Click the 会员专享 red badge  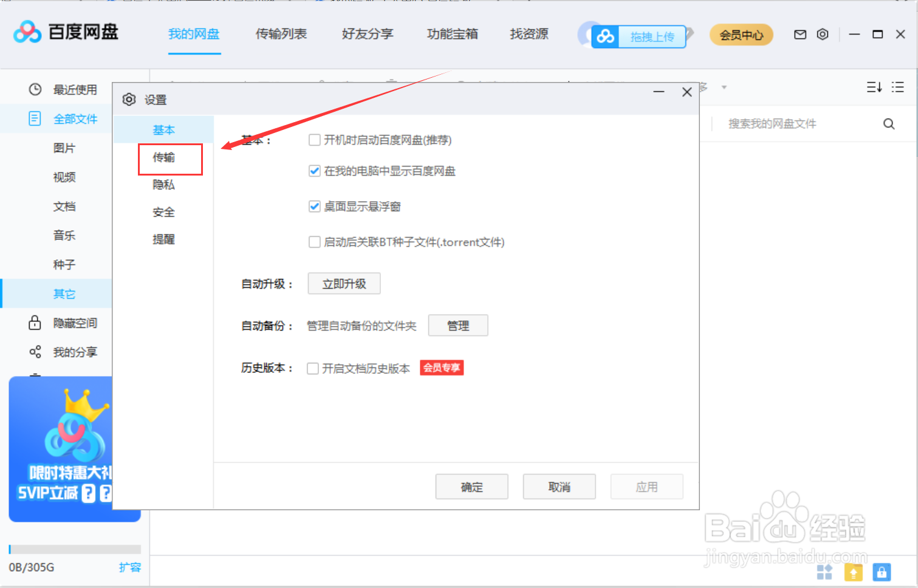click(442, 367)
